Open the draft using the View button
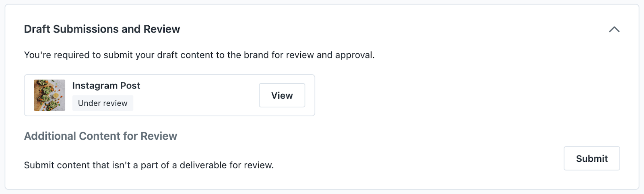The height and width of the screenshot is (194, 644). point(282,95)
